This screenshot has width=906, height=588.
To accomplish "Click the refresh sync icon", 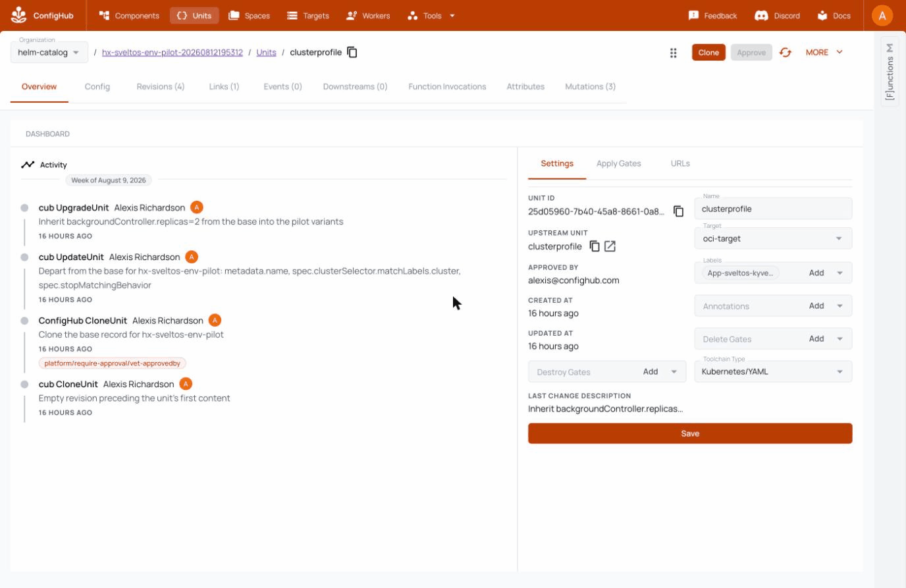I will click(x=786, y=53).
